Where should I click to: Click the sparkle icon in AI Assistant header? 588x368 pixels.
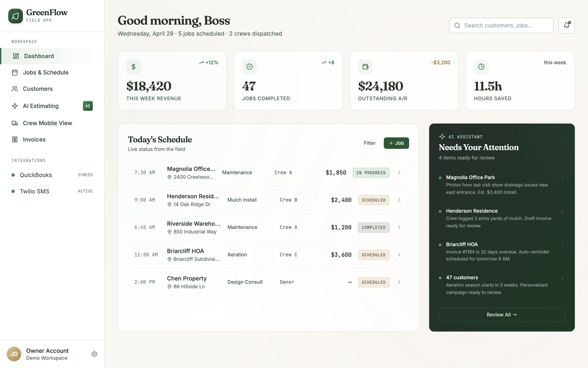pos(442,137)
